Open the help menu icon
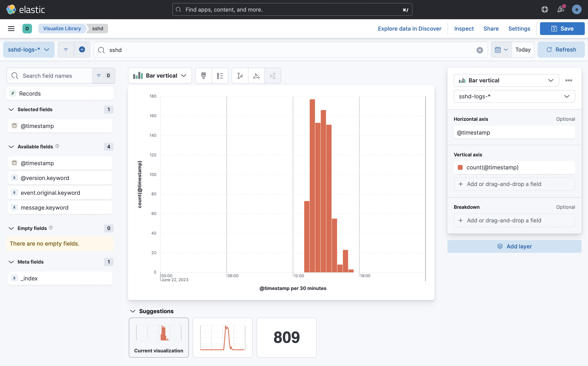 (x=545, y=9)
